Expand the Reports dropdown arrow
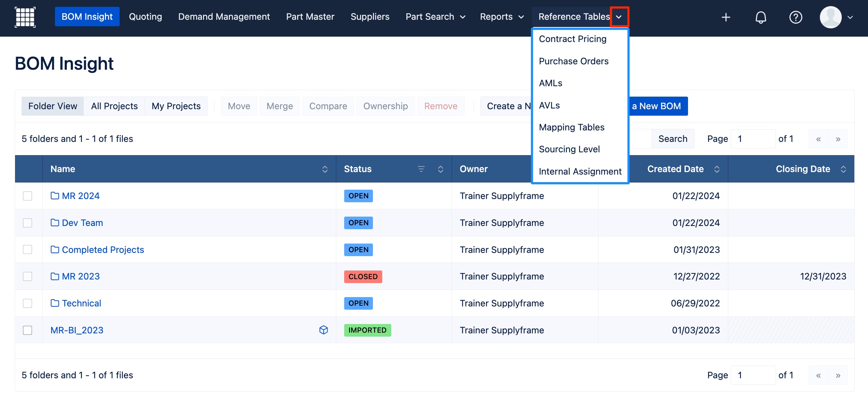Viewport: 868px width, 393px height. pyautogui.click(x=521, y=17)
